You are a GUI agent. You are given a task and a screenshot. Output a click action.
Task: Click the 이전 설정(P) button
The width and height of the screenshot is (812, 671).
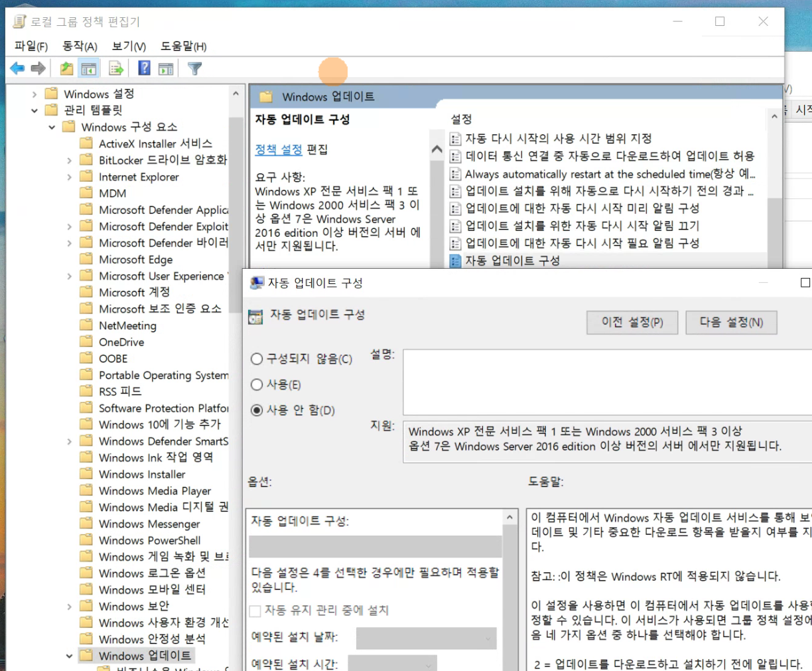(x=632, y=323)
